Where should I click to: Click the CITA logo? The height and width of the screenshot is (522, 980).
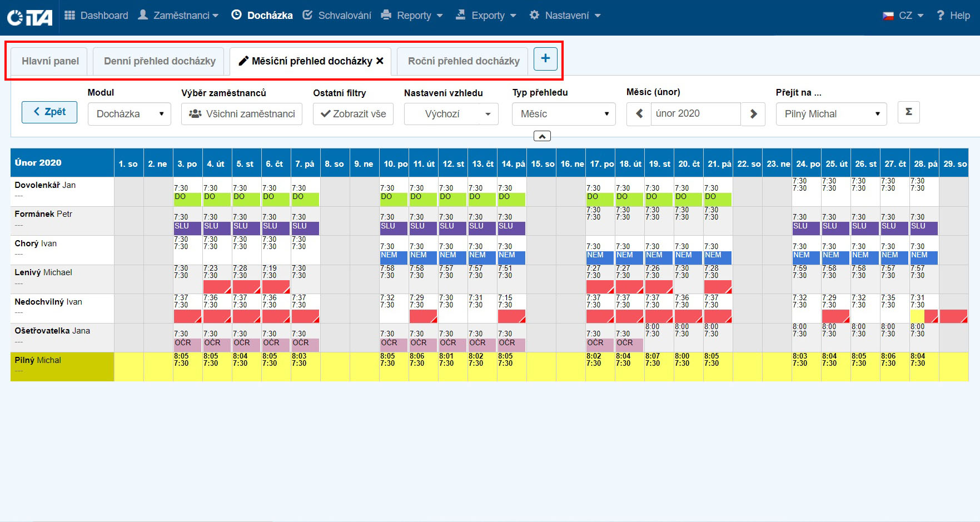[x=30, y=17]
